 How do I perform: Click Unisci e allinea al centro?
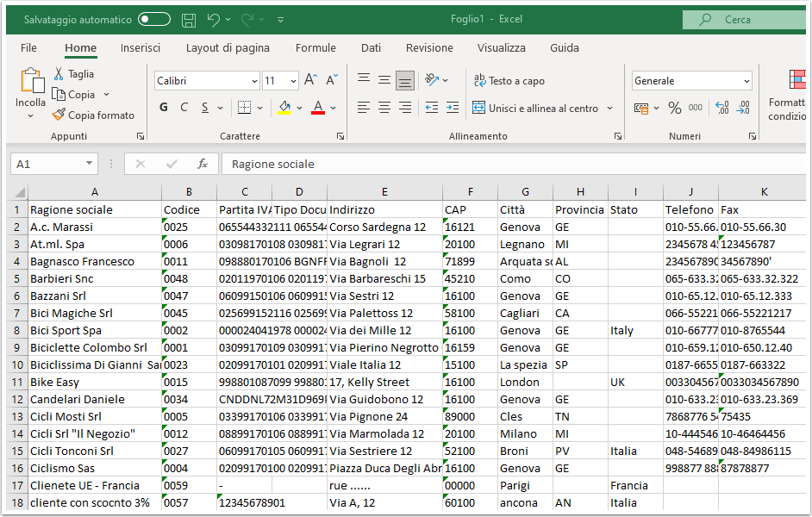535,109
